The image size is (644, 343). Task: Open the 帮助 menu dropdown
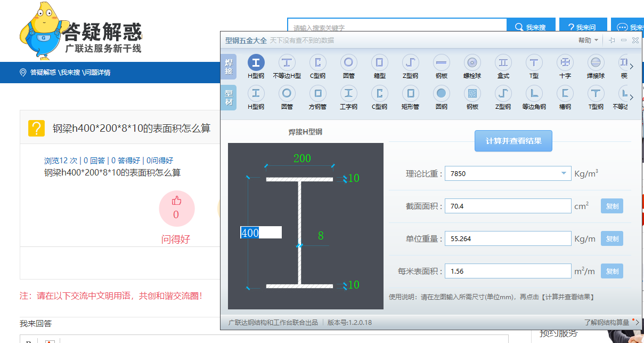[588, 41]
